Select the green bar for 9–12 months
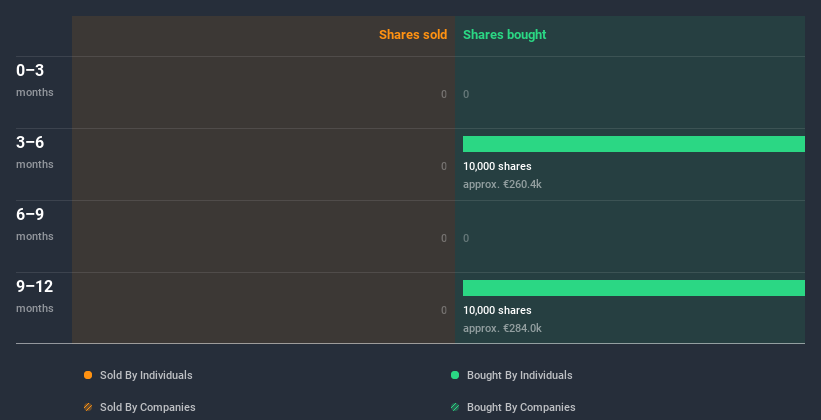The width and height of the screenshot is (821, 420). coord(634,288)
